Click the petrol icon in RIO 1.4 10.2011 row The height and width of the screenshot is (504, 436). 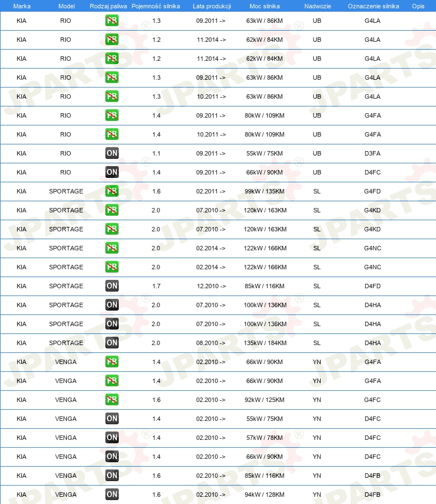(x=112, y=134)
